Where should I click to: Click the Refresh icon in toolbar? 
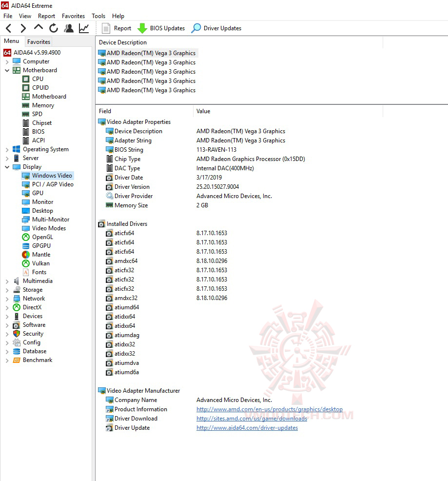[54, 28]
